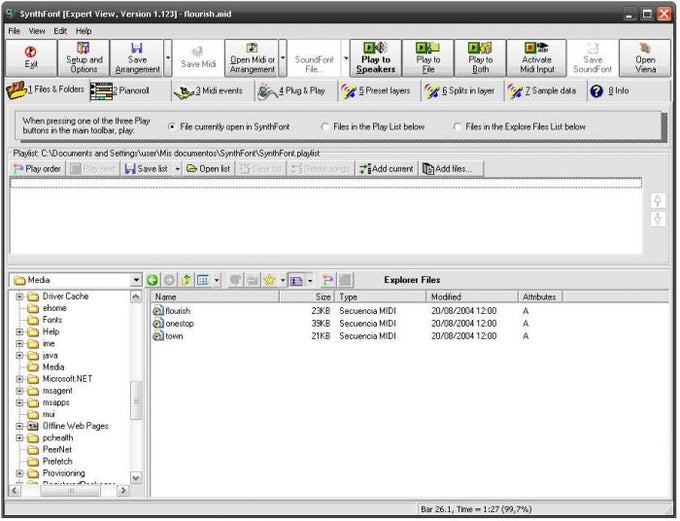
Task: Click the Save list button
Action: click(147, 169)
